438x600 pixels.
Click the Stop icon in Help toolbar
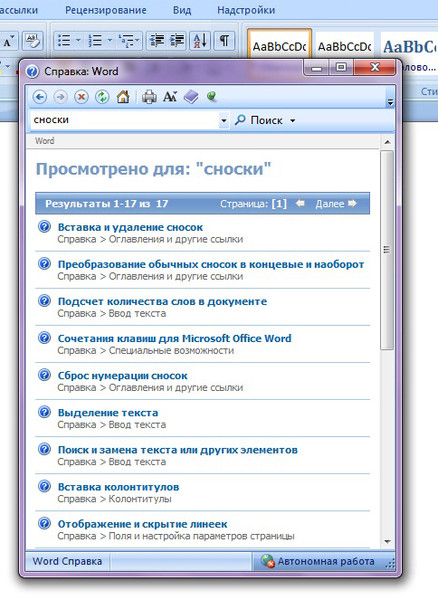(x=81, y=97)
